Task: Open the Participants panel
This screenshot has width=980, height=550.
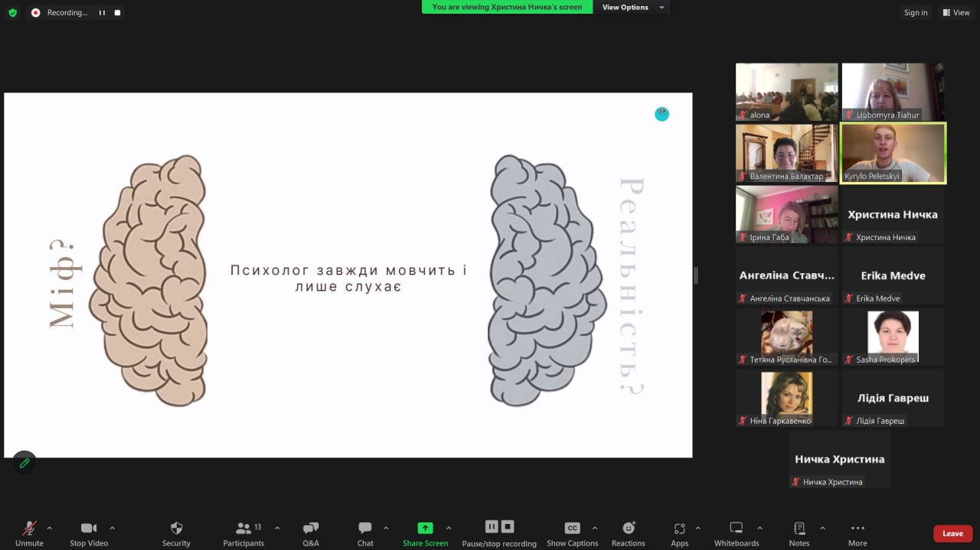Action: click(243, 533)
